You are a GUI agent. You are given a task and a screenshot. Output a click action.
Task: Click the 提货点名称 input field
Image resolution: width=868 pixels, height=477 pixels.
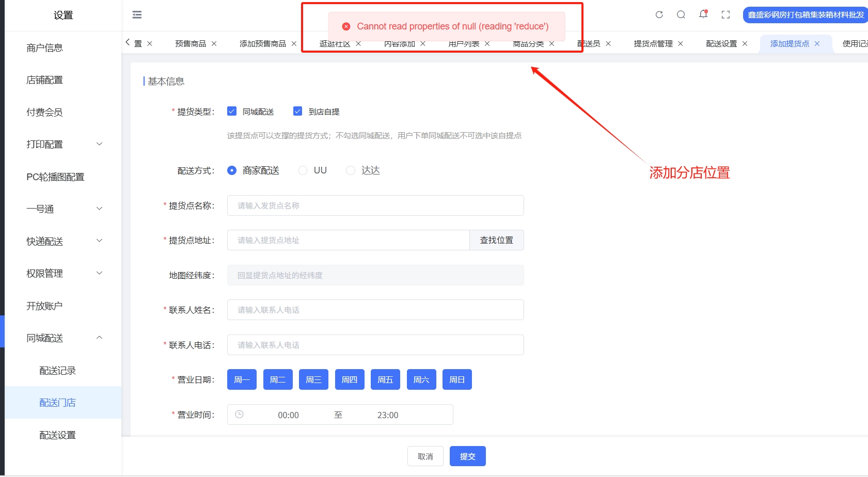click(375, 205)
